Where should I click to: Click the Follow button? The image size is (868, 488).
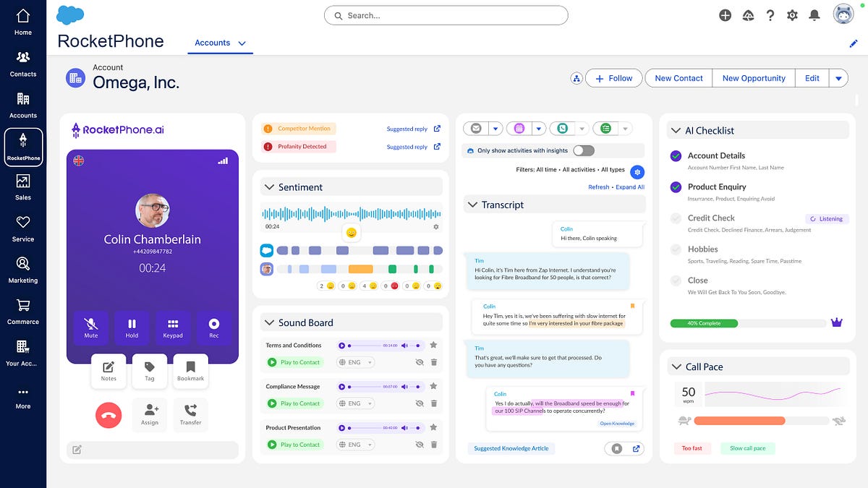tap(614, 78)
